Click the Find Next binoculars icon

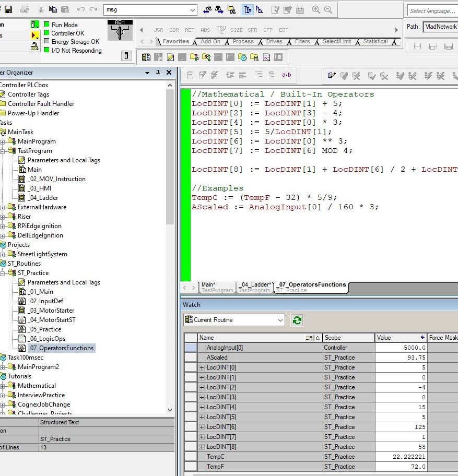219,9
